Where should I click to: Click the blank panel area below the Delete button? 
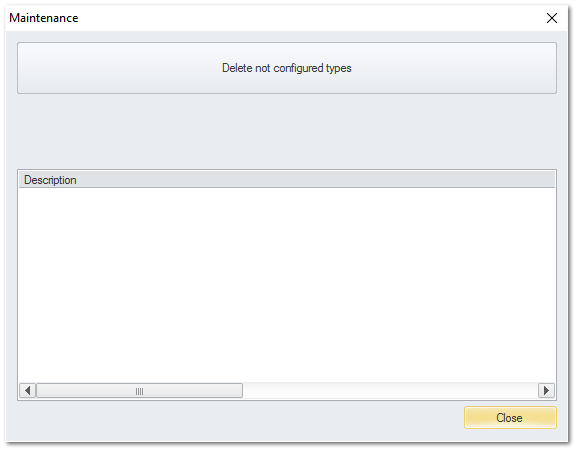pyautogui.click(x=287, y=131)
